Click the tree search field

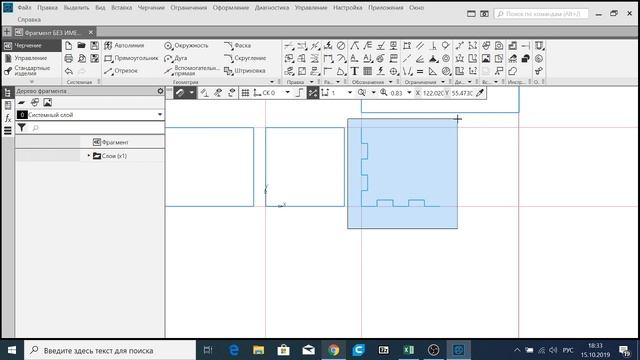click(97, 128)
